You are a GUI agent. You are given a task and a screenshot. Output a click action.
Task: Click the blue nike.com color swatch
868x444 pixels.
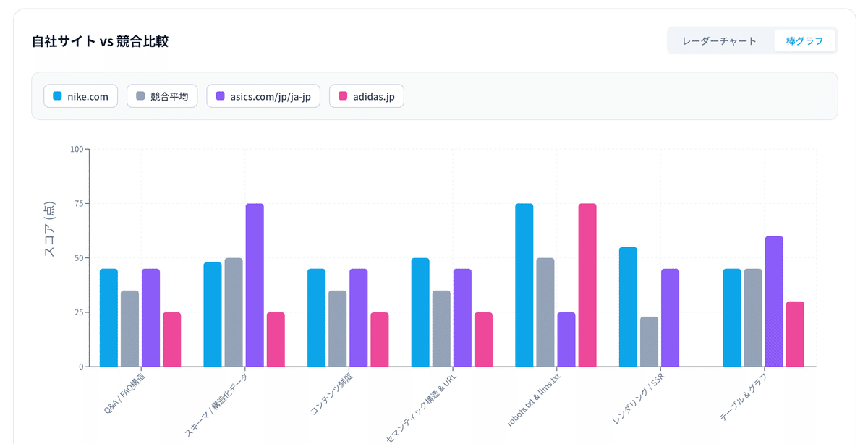tap(58, 96)
